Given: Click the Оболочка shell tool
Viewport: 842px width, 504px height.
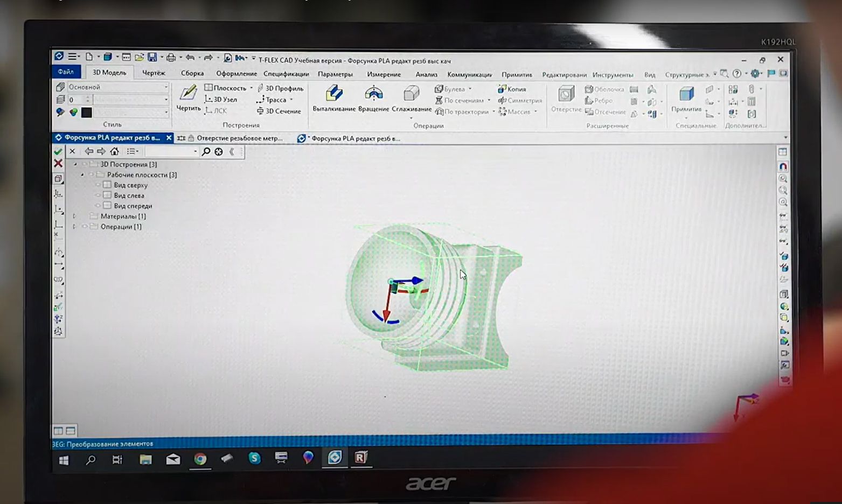Looking at the screenshot, I should (x=604, y=89).
